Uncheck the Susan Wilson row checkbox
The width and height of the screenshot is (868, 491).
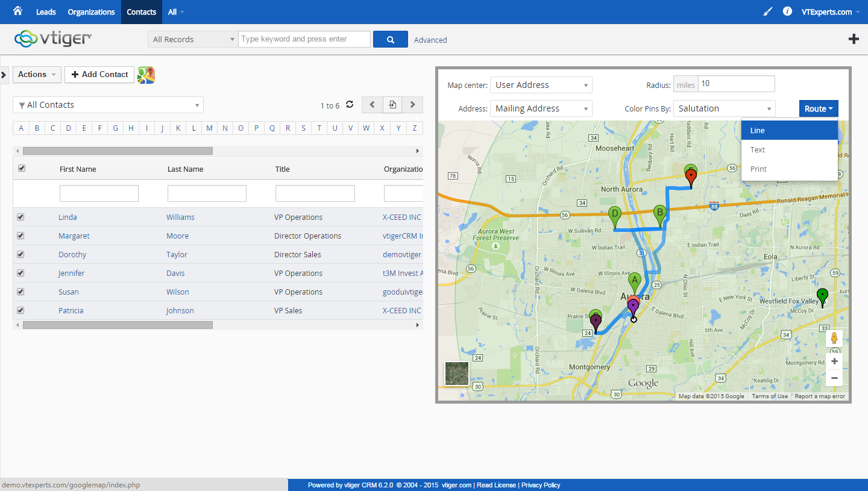tap(20, 292)
